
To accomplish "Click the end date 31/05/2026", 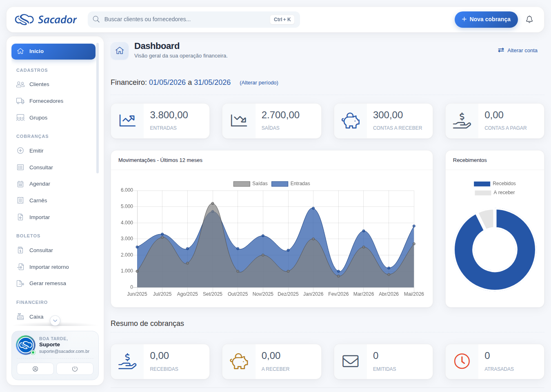I will [212, 82].
